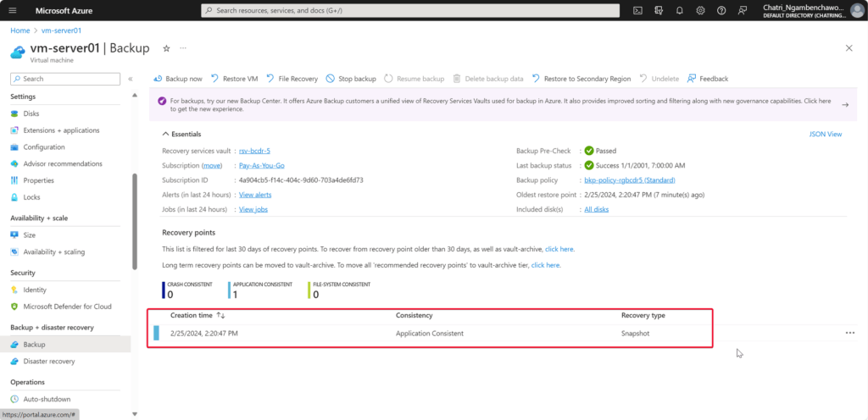This screenshot has width=868, height=420.
Task: Open Cloud Shell from the top bar
Action: [637, 10]
